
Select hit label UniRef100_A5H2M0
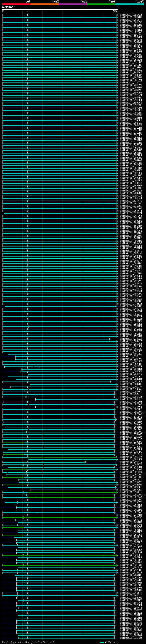[131, 419]
